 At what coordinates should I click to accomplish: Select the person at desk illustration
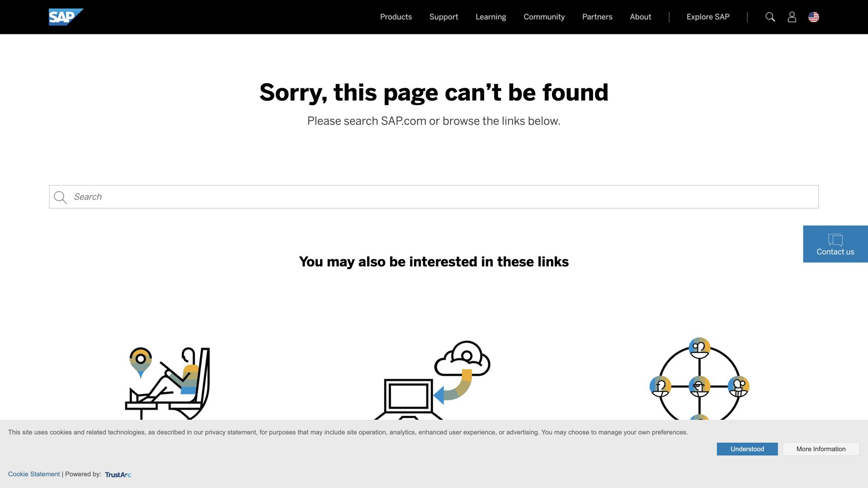pos(168,383)
